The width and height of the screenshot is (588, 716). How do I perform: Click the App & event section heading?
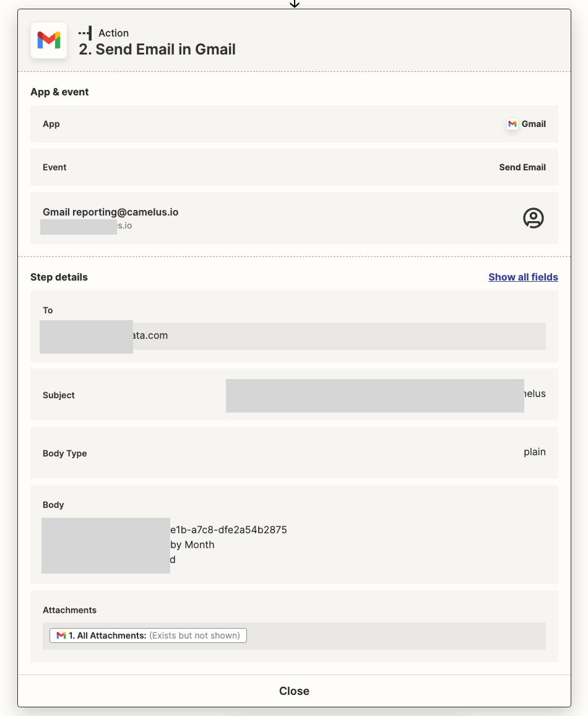click(x=60, y=92)
